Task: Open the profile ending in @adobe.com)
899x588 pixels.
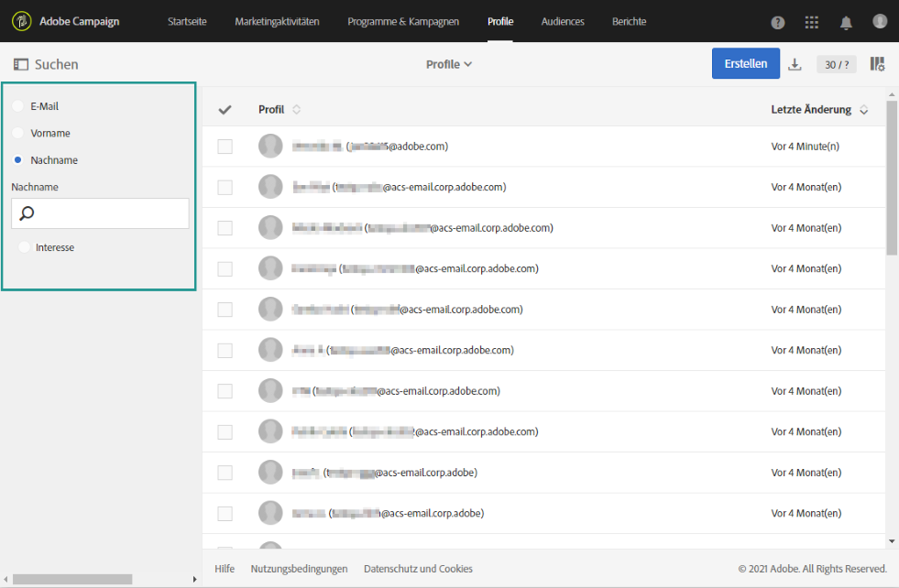Action: click(x=370, y=147)
